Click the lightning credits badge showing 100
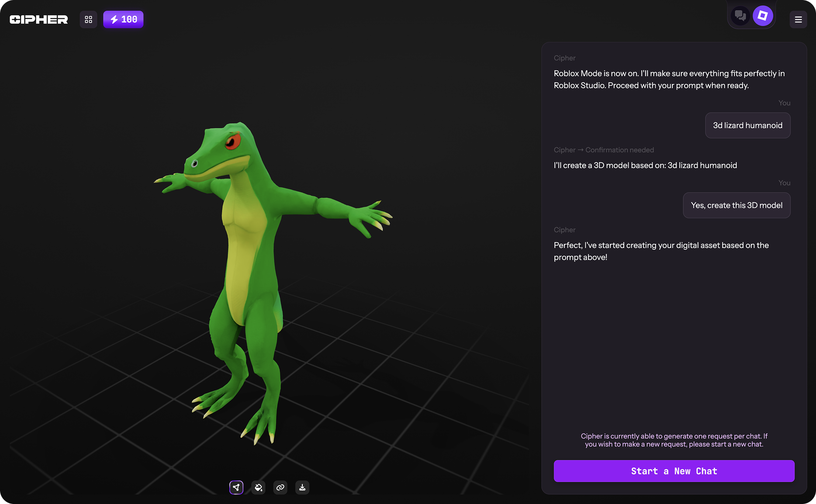This screenshot has height=504, width=816. (x=123, y=19)
